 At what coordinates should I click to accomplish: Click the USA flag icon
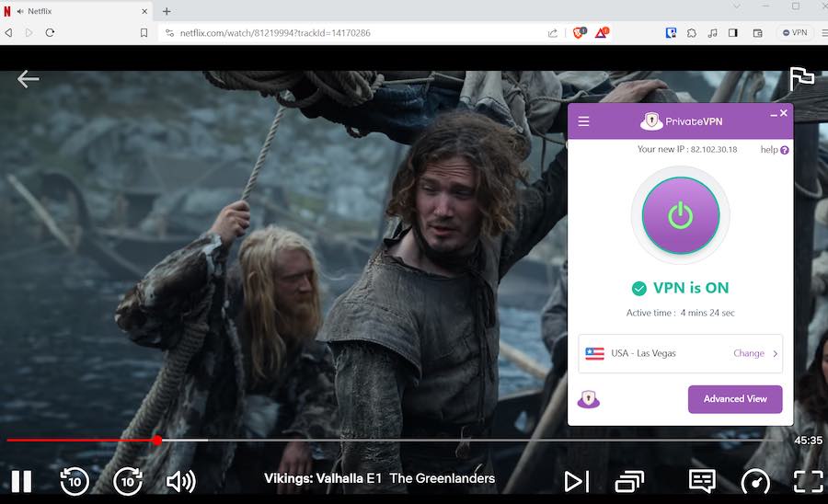tap(594, 353)
